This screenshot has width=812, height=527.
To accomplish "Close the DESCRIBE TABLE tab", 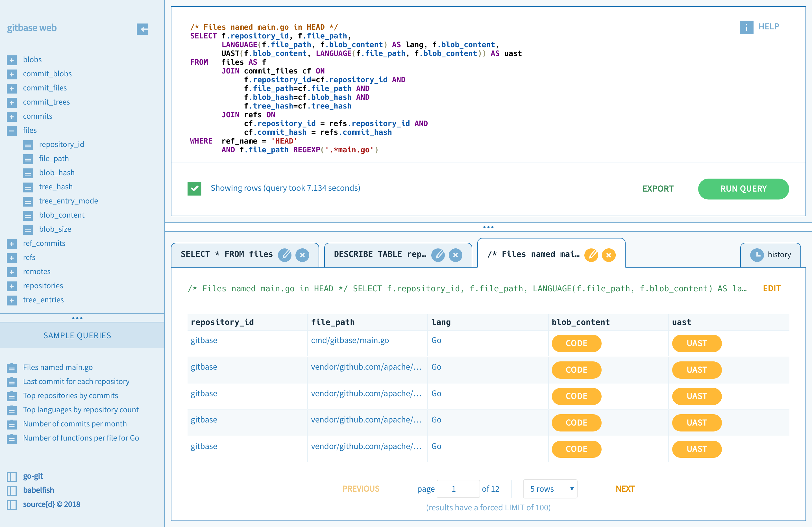I will (x=455, y=255).
